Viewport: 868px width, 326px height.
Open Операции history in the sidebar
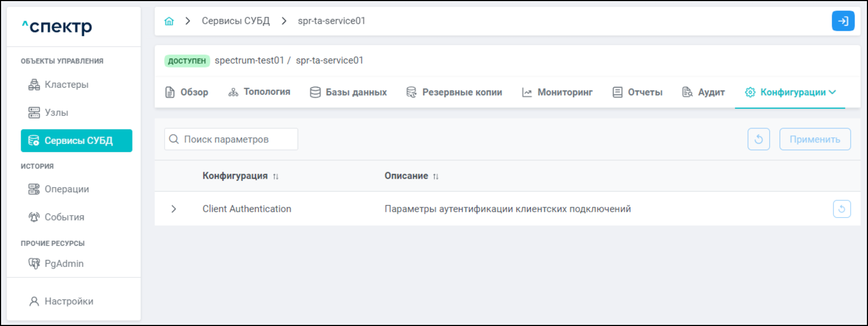[67, 189]
